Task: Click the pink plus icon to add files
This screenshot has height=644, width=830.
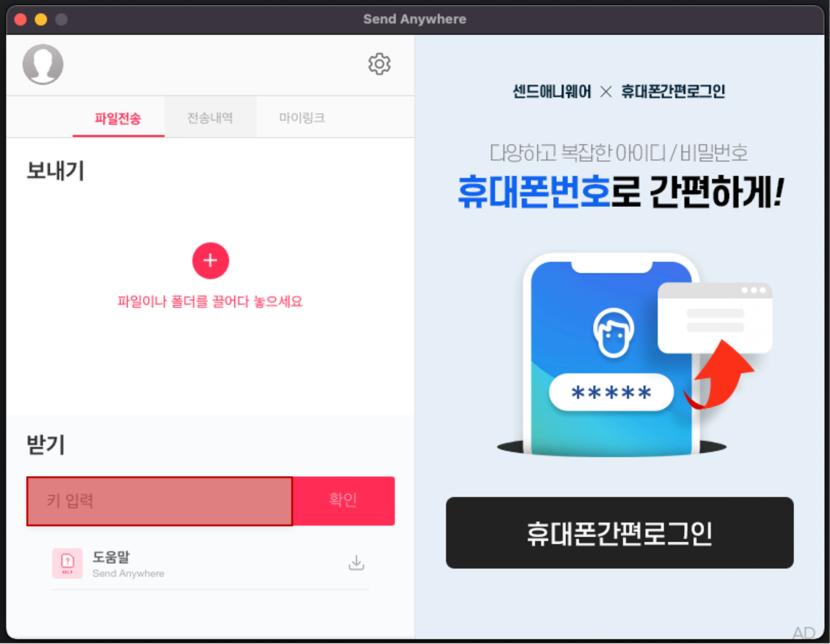Action: [210, 261]
